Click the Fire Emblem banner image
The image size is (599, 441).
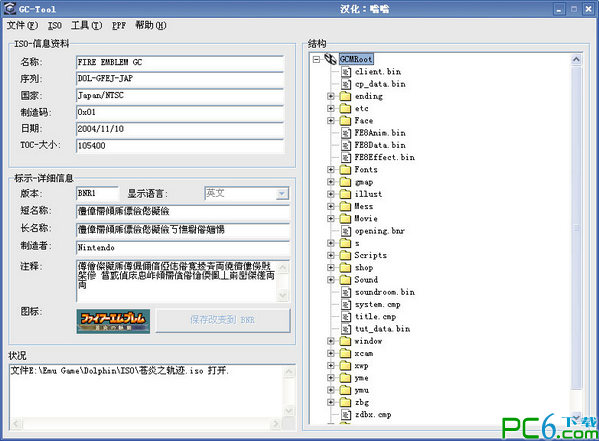[113, 321]
